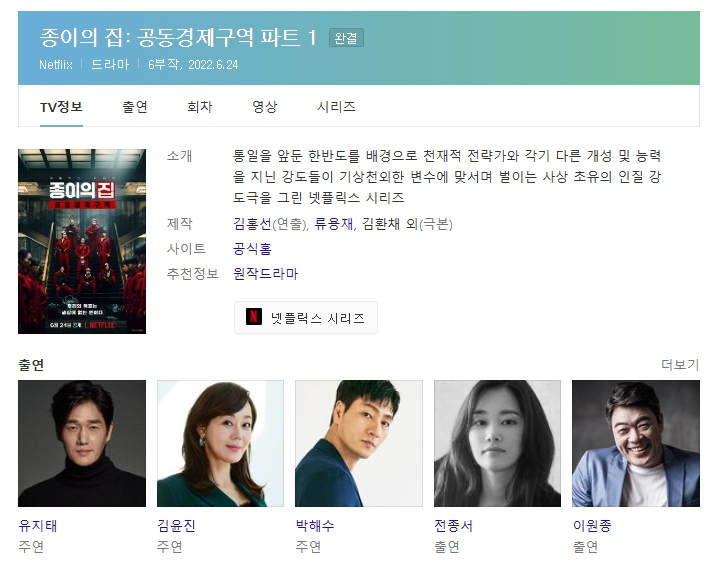Select 박해수's portrait thumbnail
This screenshot has width=721, height=563.
point(359,443)
